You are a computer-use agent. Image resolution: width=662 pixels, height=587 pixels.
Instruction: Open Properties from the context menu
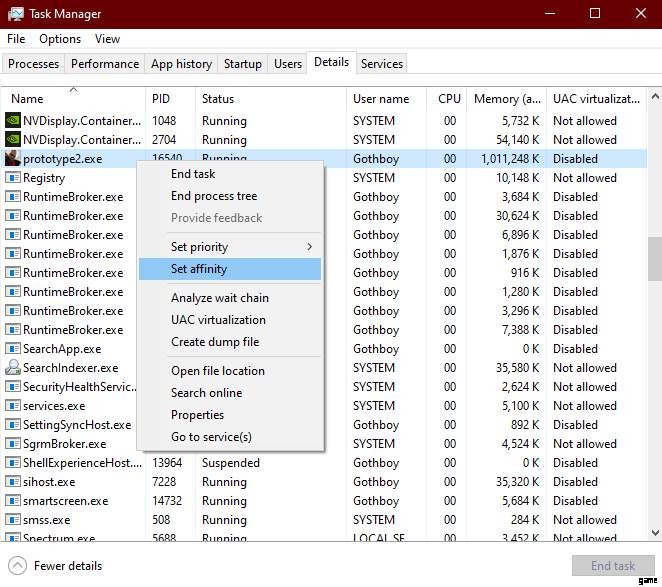[230, 415]
